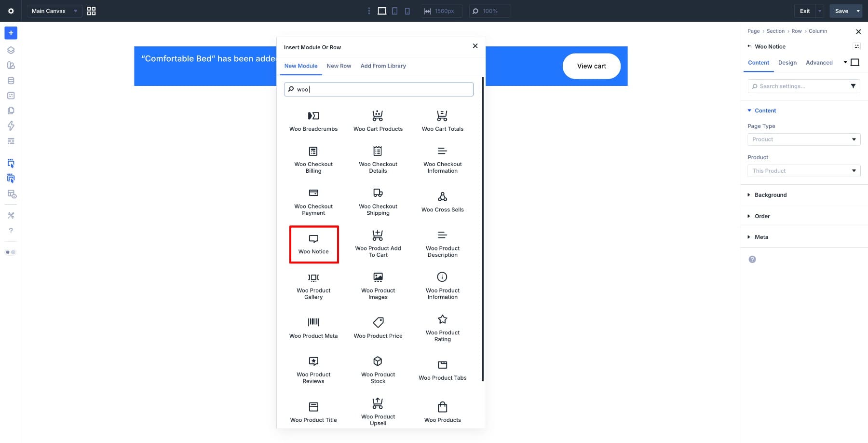Insert the Woo Product Tabs module
Viewport: 868px width, 443px height.
(443, 370)
